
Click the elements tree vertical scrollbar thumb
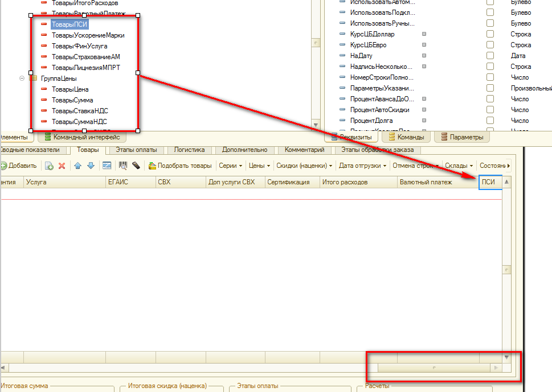[316, 43]
